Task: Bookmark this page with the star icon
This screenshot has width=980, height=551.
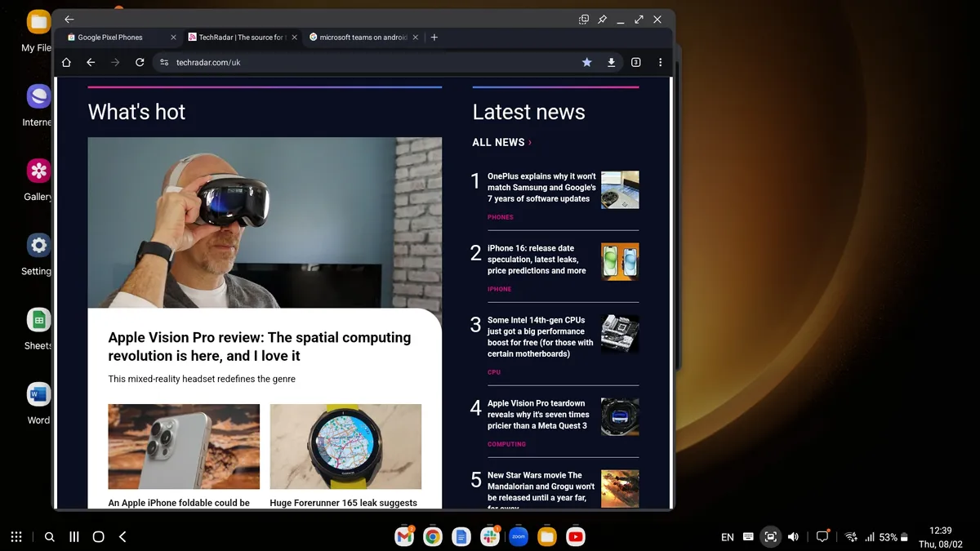Action: coord(586,62)
